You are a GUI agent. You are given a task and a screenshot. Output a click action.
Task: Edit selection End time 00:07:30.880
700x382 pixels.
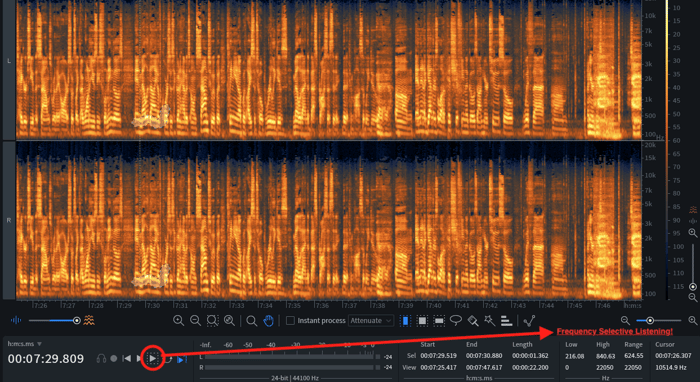click(x=484, y=356)
